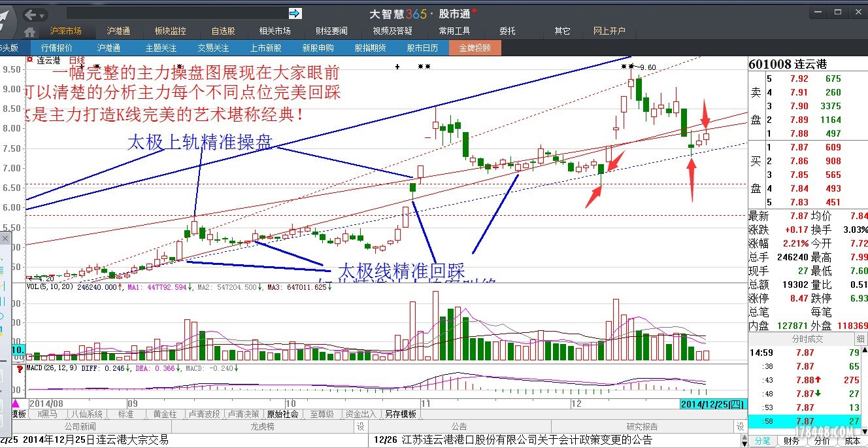Open the 板块监控 menu
Screen dimensions: 868x448
pos(170,31)
